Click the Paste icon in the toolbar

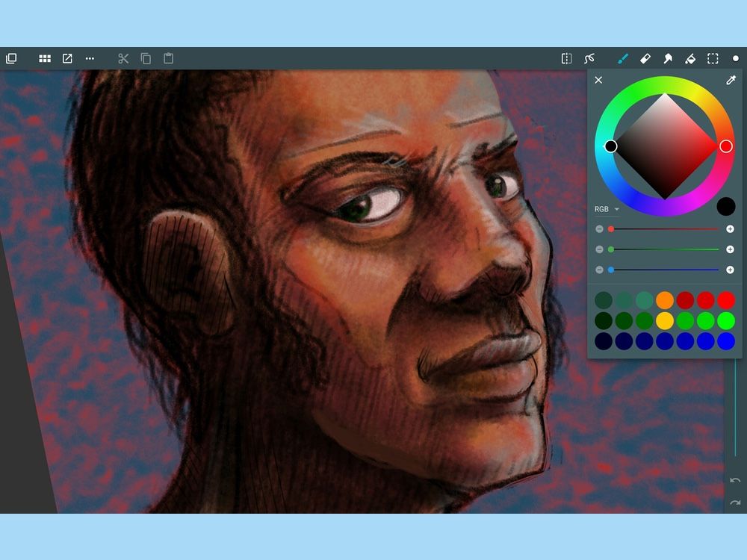[168, 58]
